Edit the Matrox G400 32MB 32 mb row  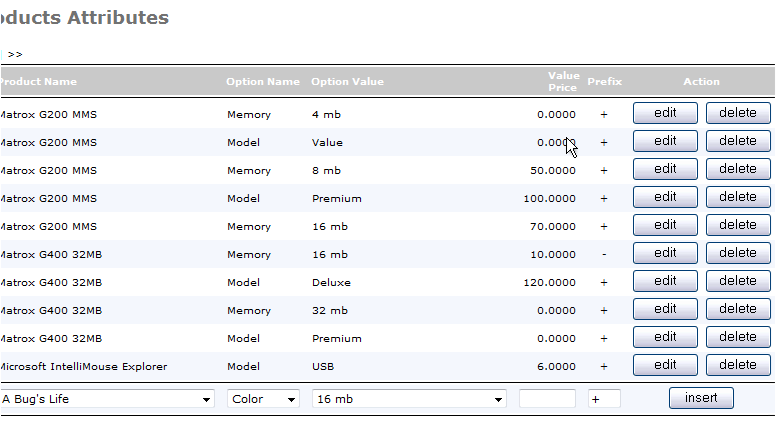(665, 310)
